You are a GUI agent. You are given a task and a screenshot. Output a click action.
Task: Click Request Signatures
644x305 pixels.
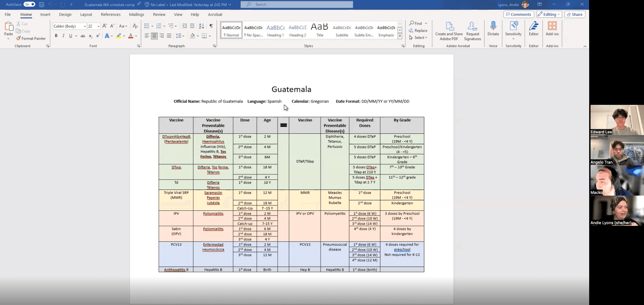(x=473, y=31)
